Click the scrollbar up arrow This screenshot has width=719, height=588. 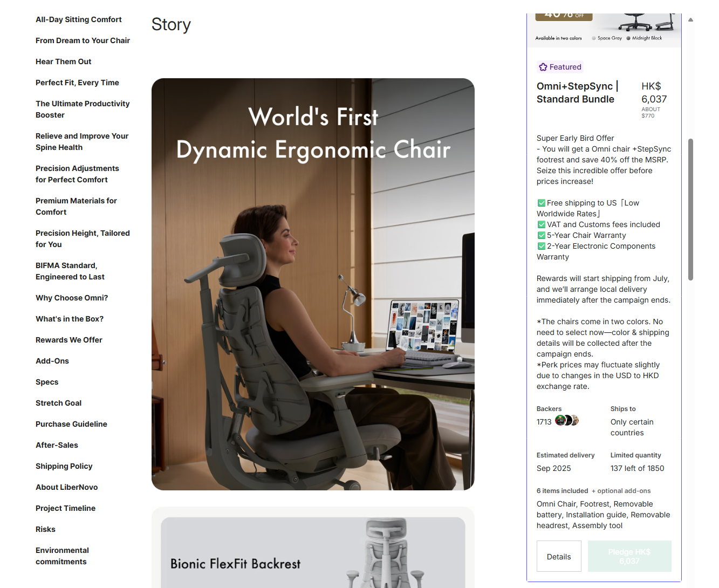pos(690,20)
